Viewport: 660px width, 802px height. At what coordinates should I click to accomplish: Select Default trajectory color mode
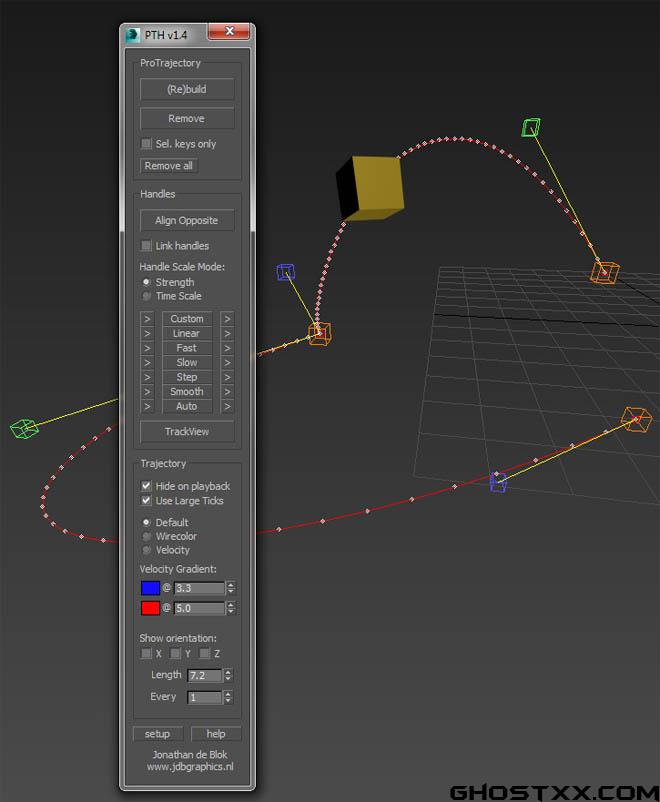coord(146,522)
